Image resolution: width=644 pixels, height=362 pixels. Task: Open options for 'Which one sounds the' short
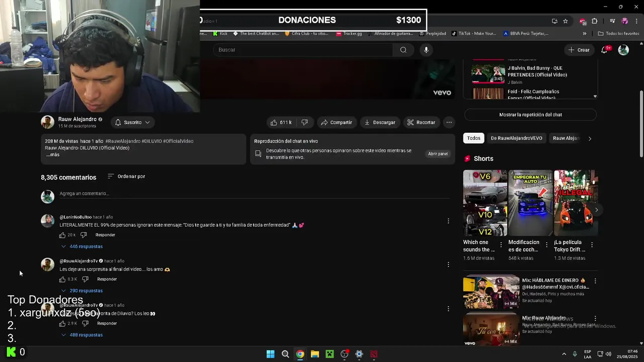(501, 245)
